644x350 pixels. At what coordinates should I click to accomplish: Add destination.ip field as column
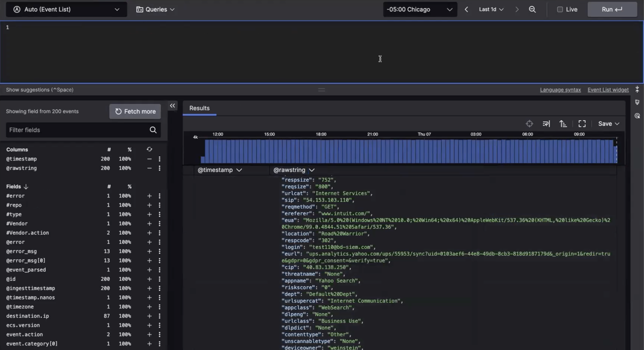149,316
